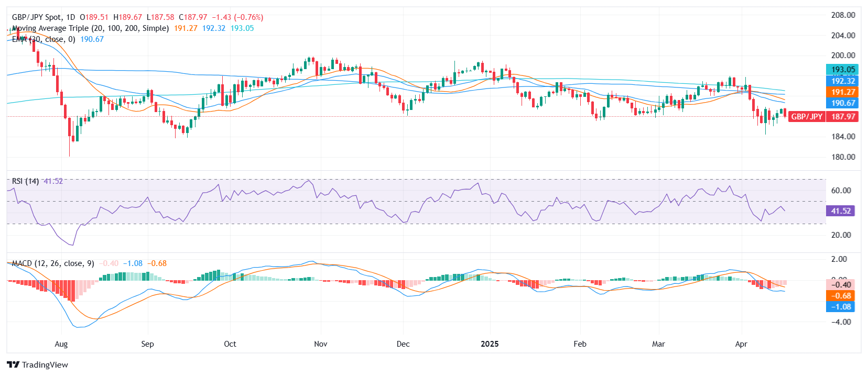The image size is (868, 376).
Task: Click the 60.00 level on RSI axis
Action: (841, 191)
